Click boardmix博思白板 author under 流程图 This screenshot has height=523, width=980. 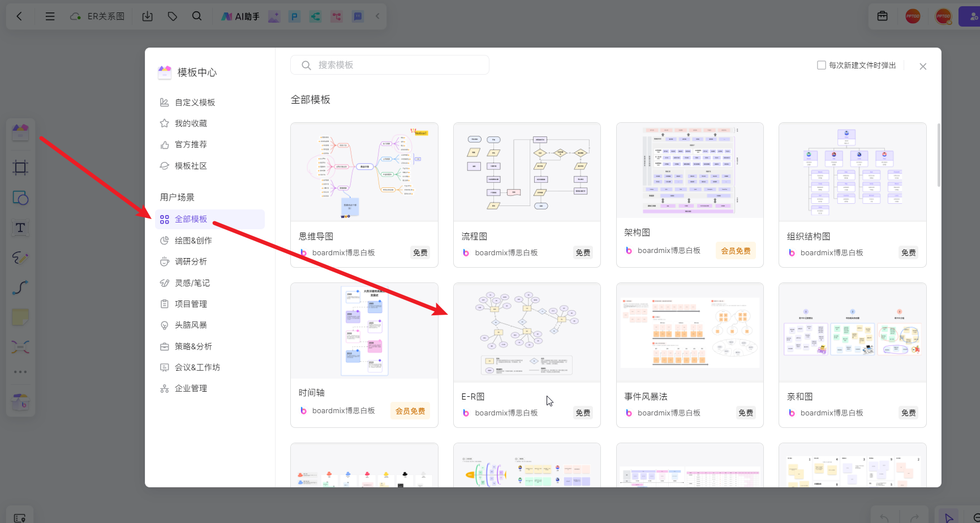point(506,253)
